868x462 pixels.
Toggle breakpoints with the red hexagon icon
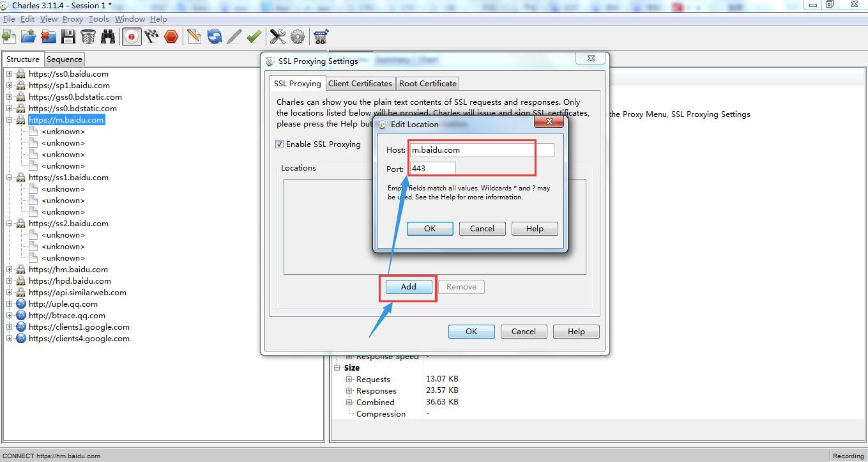pyautogui.click(x=171, y=36)
